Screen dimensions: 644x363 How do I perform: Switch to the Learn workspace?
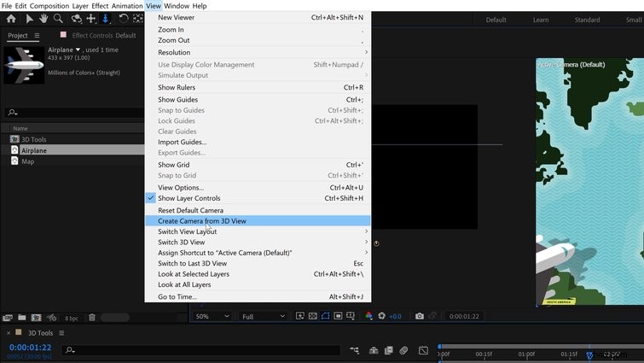(x=541, y=20)
